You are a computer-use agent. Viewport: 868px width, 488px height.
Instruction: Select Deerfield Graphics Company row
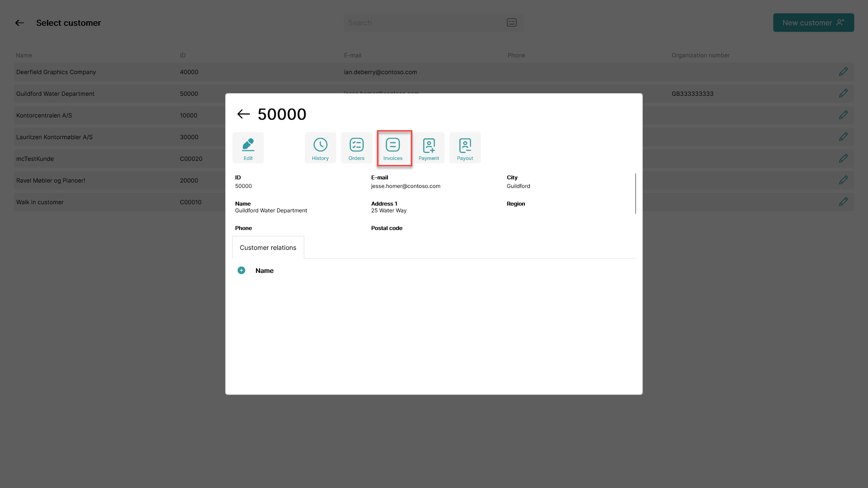point(434,72)
